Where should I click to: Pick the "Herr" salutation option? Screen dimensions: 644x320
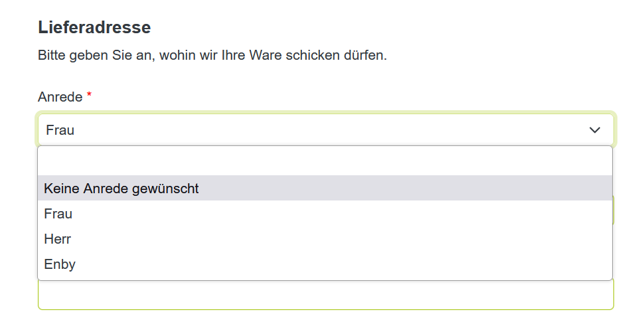coord(58,239)
